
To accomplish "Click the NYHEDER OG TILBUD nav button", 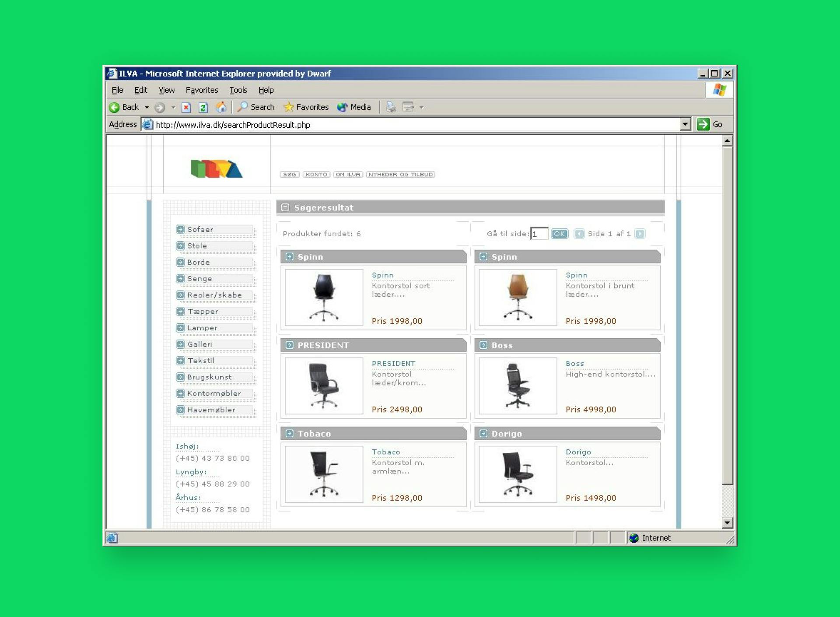I will tap(400, 174).
